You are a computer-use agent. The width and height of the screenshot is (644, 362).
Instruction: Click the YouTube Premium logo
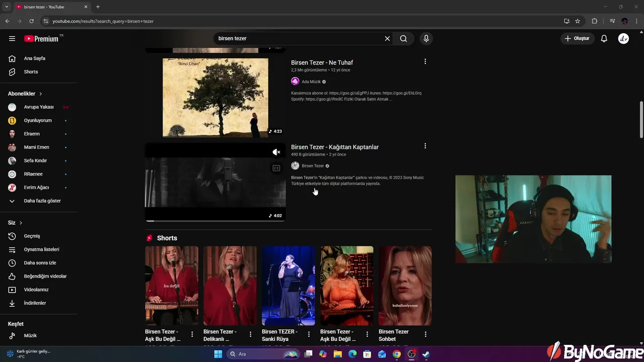click(x=41, y=39)
